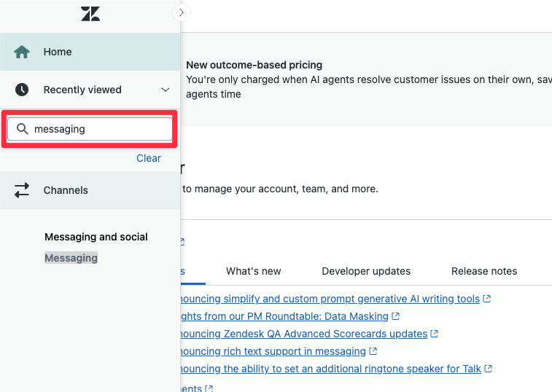The height and width of the screenshot is (392, 552).
Task: Click the Messaging and social heading
Action: coord(96,237)
